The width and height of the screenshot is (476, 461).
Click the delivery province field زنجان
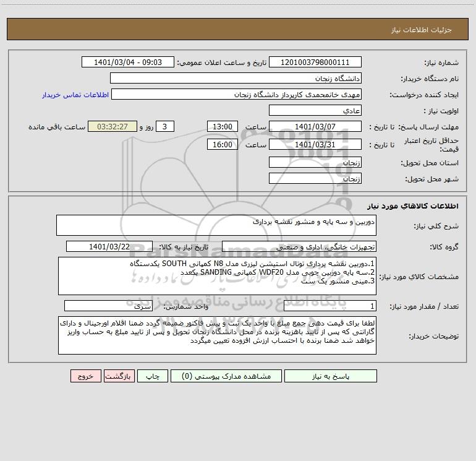point(315,162)
